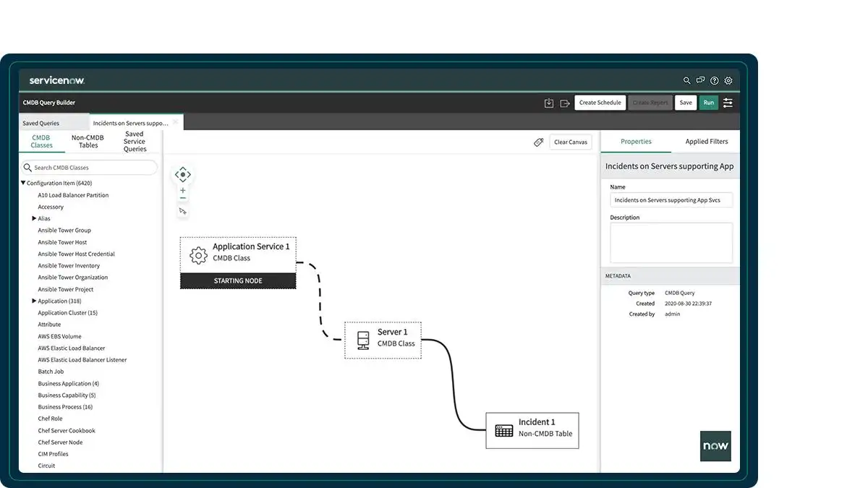The width and height of the screenshot is (868, 488).
Task: Select AWS EBS Volume class
Action: (59, 336)
